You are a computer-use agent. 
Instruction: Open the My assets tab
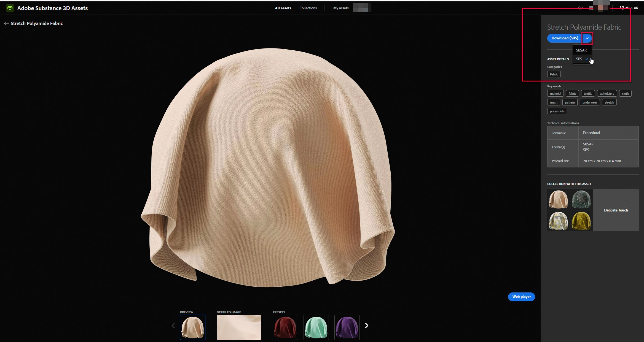click(341, 8)
